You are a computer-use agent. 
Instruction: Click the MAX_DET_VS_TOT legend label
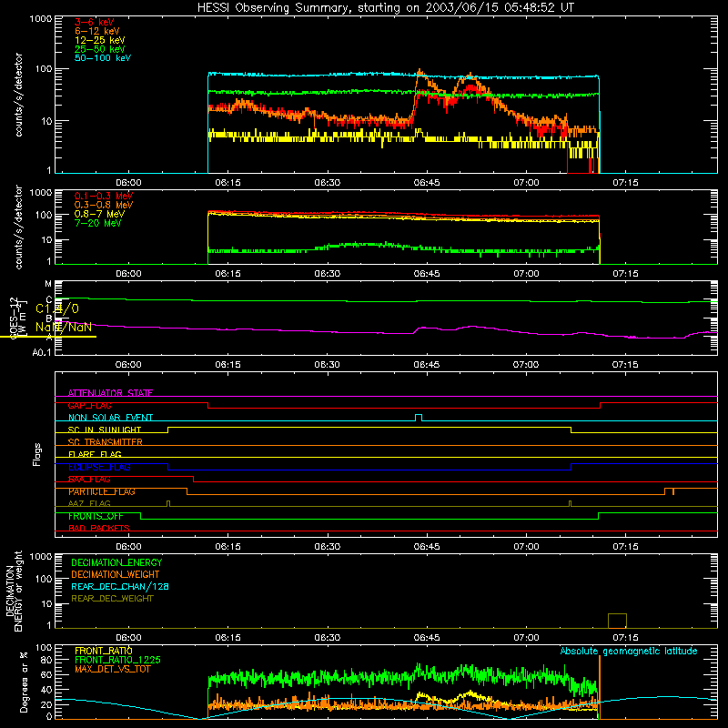coord(112,669)
